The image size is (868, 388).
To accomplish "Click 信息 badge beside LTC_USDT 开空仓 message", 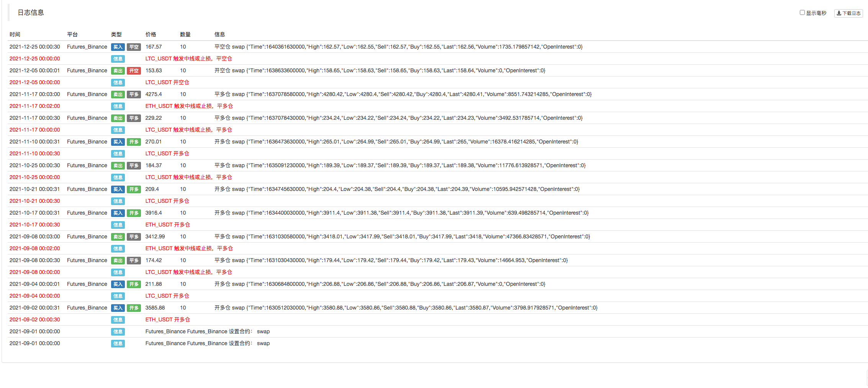I will pos(118,83).
